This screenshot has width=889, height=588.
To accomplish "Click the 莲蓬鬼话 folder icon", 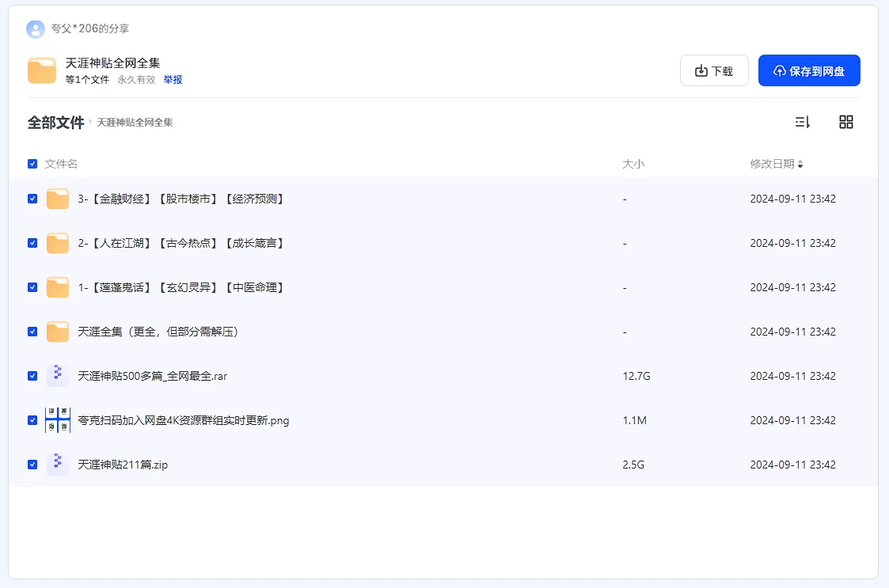I will 58,287.
